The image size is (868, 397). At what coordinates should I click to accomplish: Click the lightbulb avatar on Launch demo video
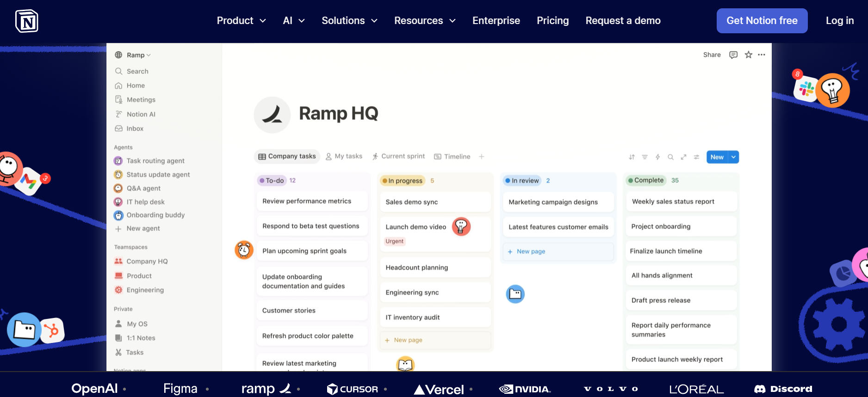[461, 226]
